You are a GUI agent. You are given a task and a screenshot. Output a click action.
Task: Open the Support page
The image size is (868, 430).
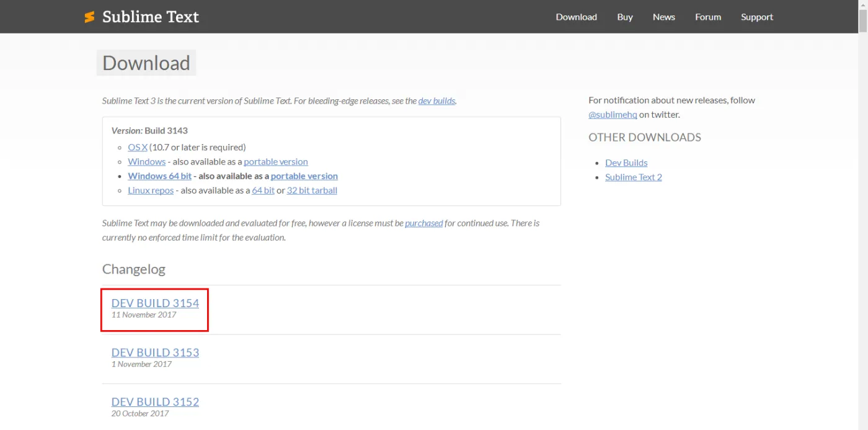(756, 17)
